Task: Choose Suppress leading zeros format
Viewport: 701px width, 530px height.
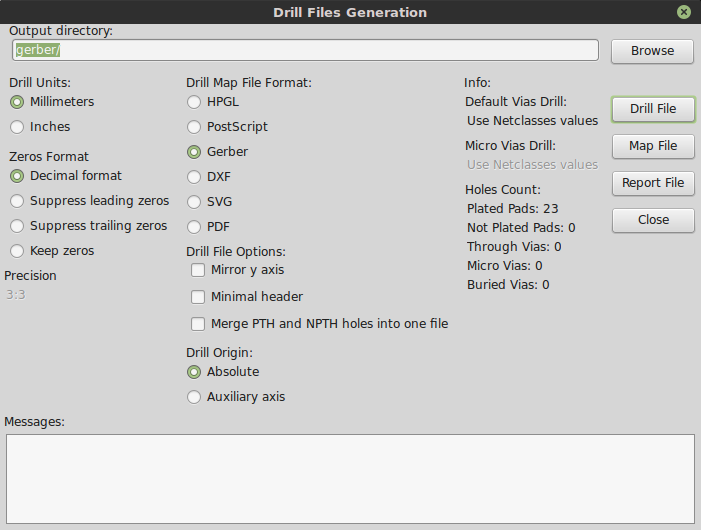Action: tap(17, 201)
